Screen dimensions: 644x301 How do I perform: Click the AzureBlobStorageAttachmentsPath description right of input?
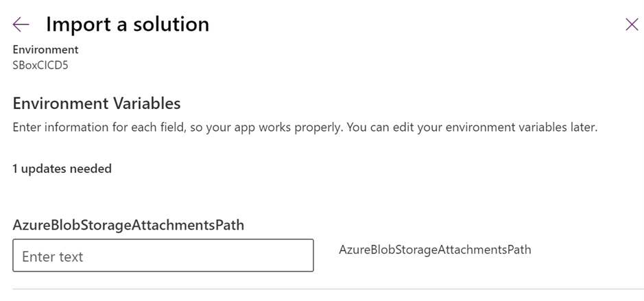(435, 250)
